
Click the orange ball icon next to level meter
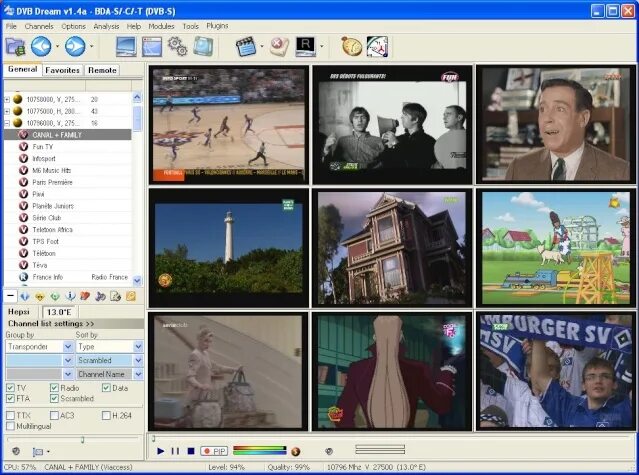pos(296,451)
